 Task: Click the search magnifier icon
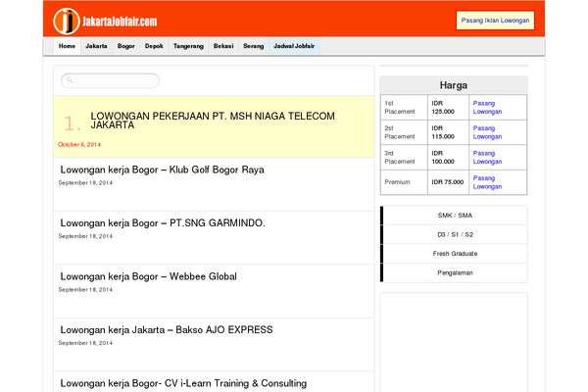tap(70, 80)
